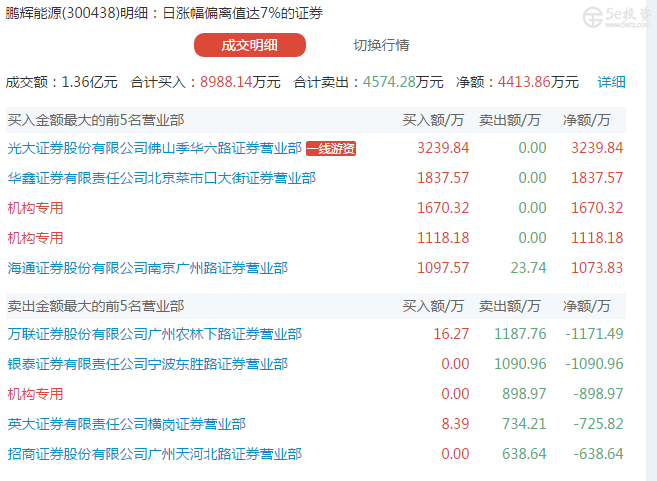Viewport: 657px width, 481px height.
Task: Click 净额/万 column header in sell table
Action: point(587,306)
